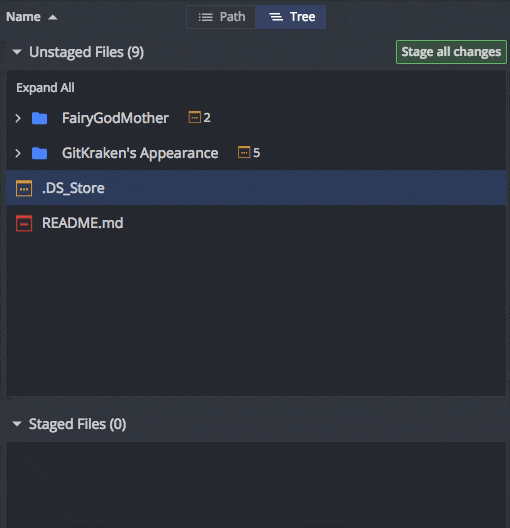Click the FairyGodMother blue folder icon
The image size is (510, 528).
39,118
